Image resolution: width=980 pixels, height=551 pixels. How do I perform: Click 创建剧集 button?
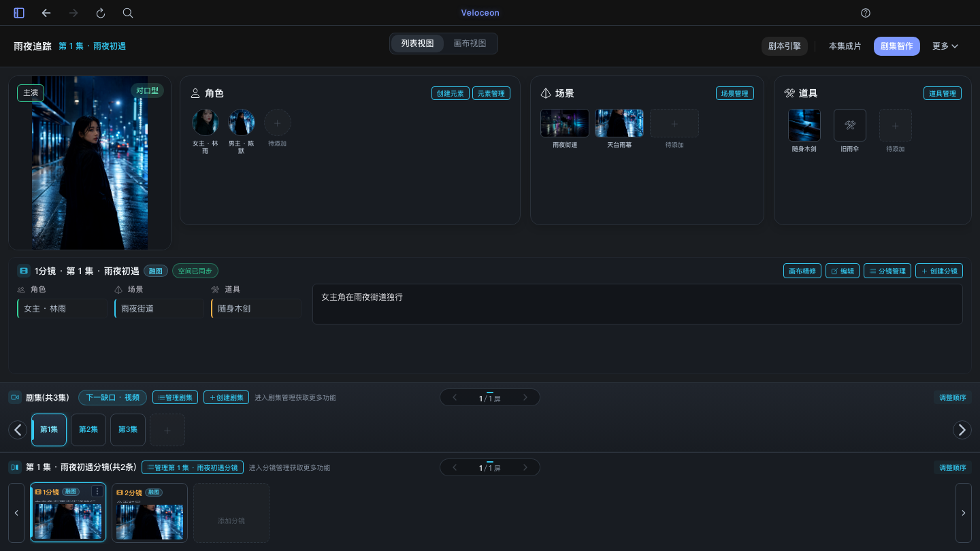pyautogui.click(x=226, y=397)
